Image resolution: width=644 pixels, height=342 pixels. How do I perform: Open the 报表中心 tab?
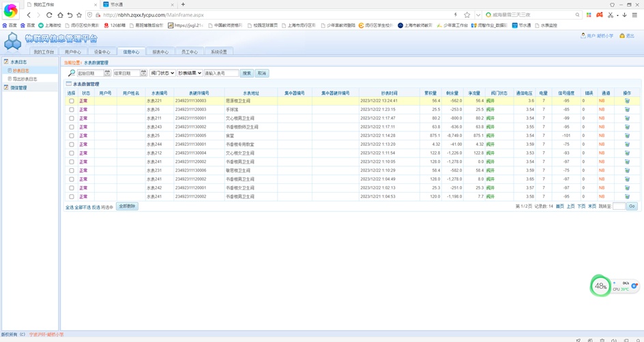(x=160, y=52)
